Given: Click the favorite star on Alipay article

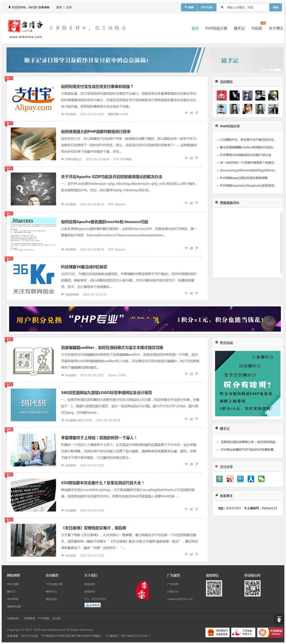Looking at the screenshot, I should tap(186, 113).
